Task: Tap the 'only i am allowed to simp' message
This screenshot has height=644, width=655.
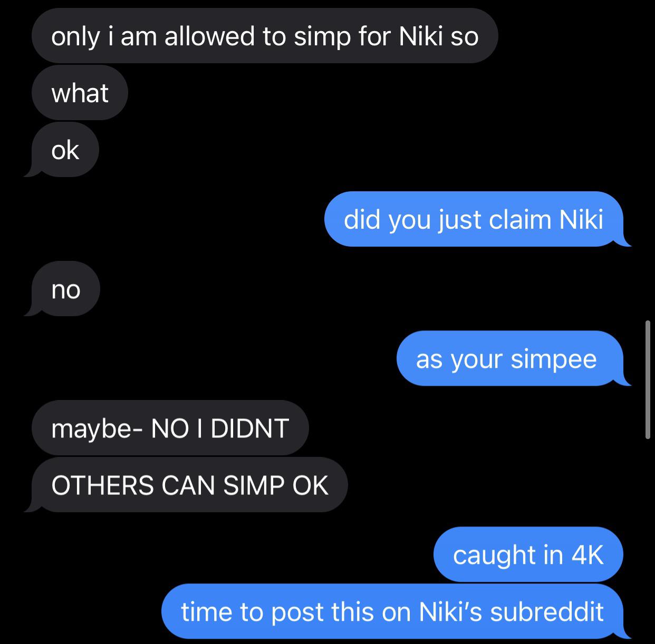Action: click(x=265, y=36)
